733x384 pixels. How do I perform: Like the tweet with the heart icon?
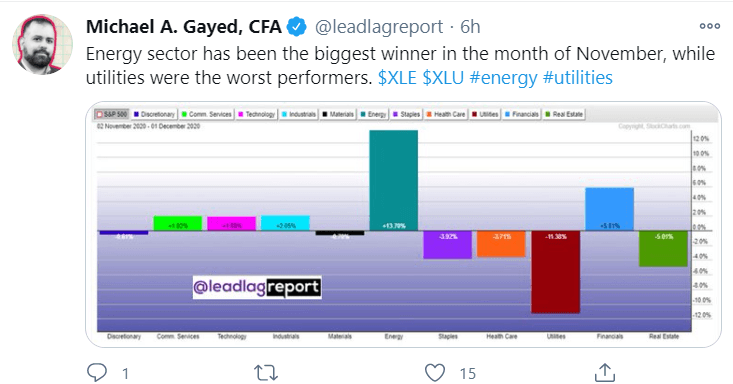(435, 373)
